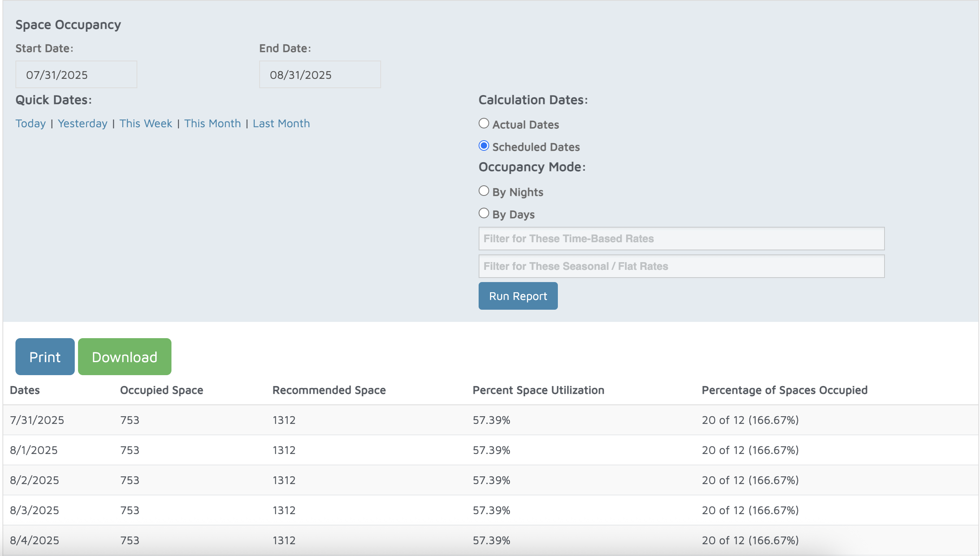Click the Occupied Space column header

[162, 390]
